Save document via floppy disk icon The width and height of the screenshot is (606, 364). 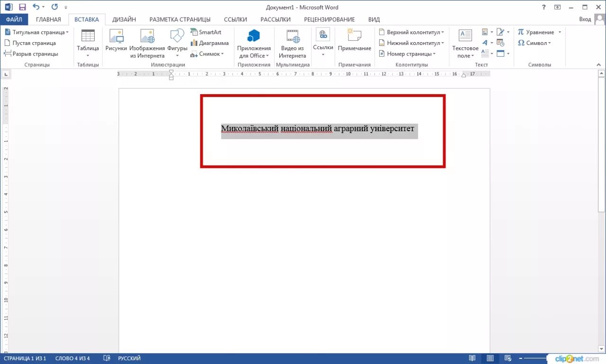point(22,7)
